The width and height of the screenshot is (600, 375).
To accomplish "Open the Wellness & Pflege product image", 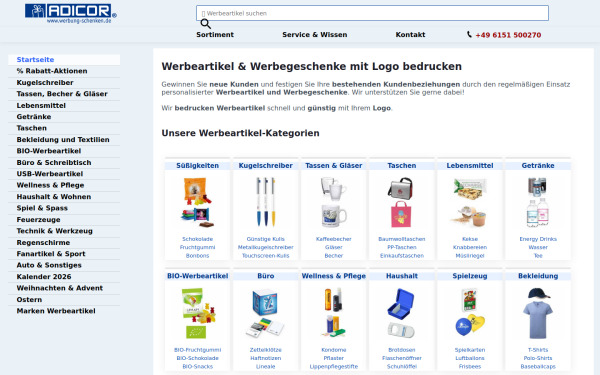I will click(x=334, y=313).
